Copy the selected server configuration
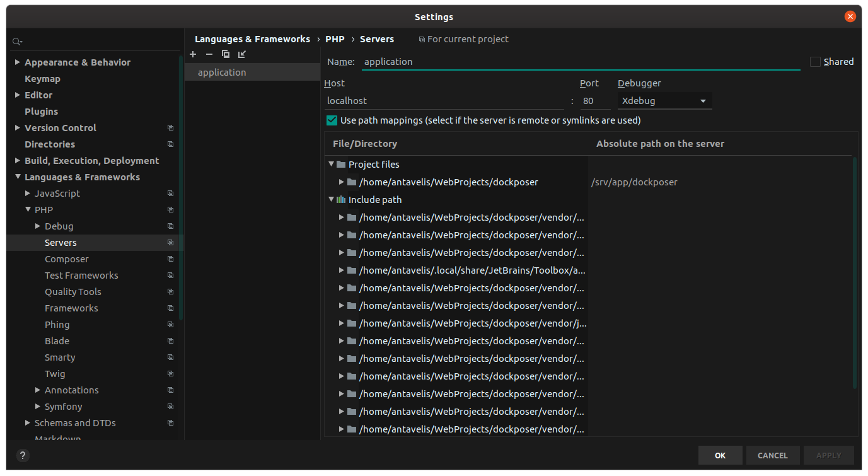Viewport: 868px width, 476px height. click(226, 54)
